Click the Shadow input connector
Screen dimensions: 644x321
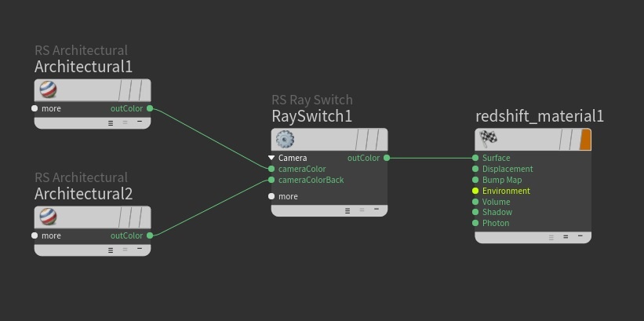click(x=475, y=212)
